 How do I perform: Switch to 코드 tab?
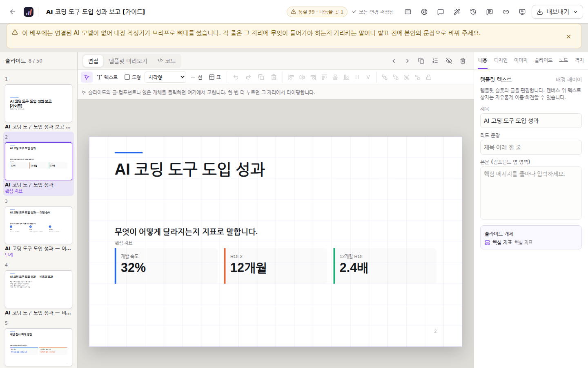pos(167,61)
